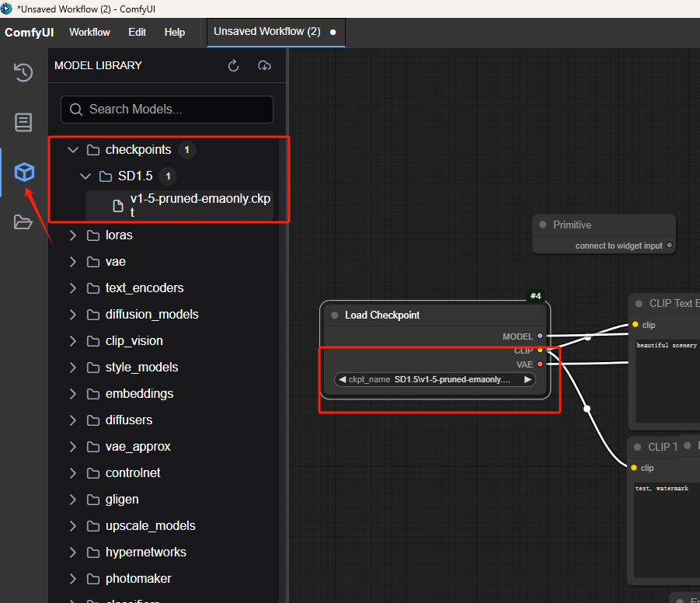Expand the controlnet folder
Screen dimensions: 700x603
coord(73,473)
